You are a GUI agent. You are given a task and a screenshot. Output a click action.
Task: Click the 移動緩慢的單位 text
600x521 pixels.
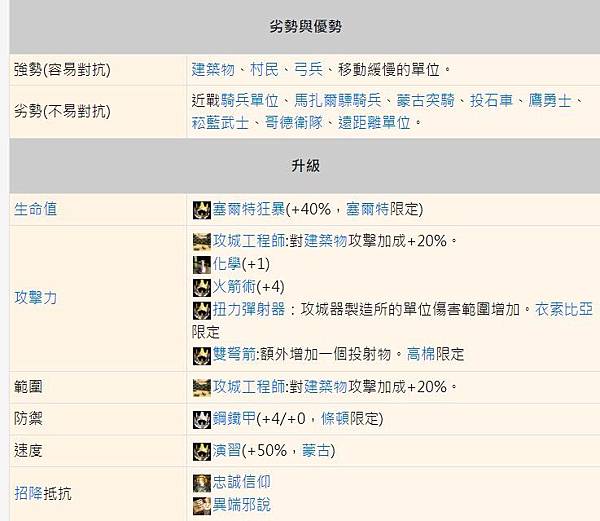pyautogui.click(x=388, y=70)
